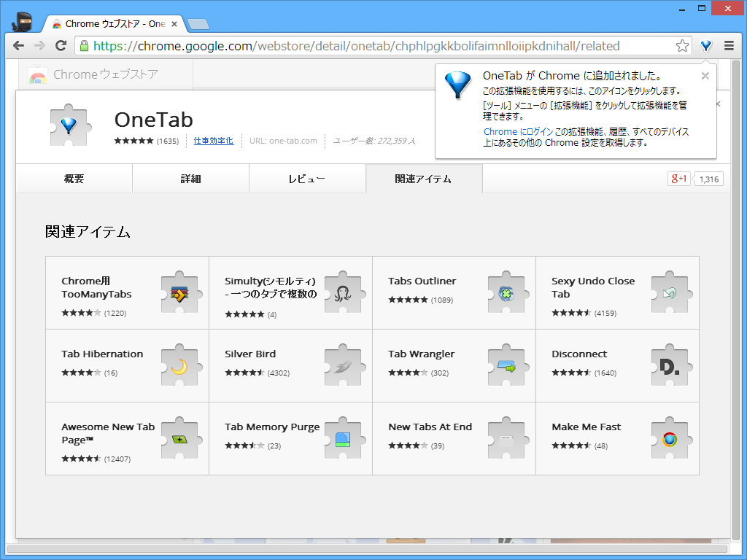Dismiss the OneTab installed notification popup
The height and width of the screenshot is (560, 747).
pos(705,75)
